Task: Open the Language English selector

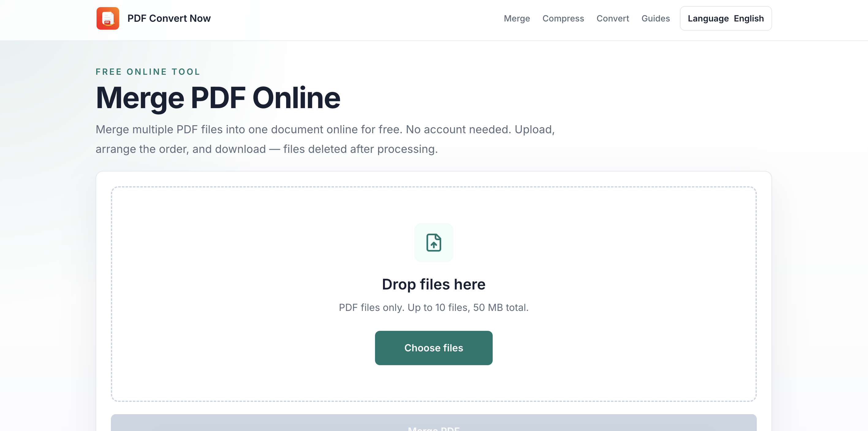Action: click(726, 18)
